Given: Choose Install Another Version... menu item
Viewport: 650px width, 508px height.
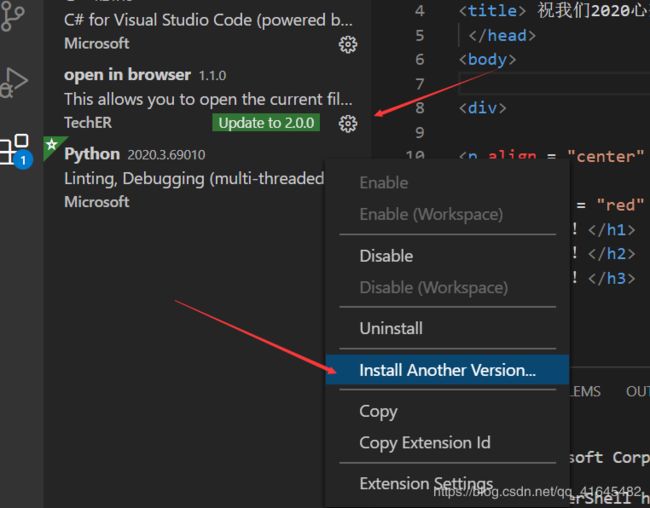Looking at the screenshot, I should 448,370.
